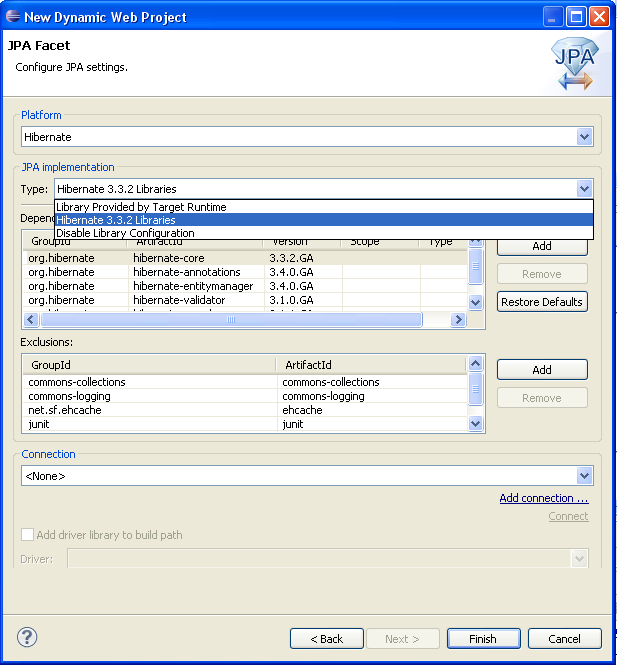Select Disable Library Configuration option

(x=324, y=233)
